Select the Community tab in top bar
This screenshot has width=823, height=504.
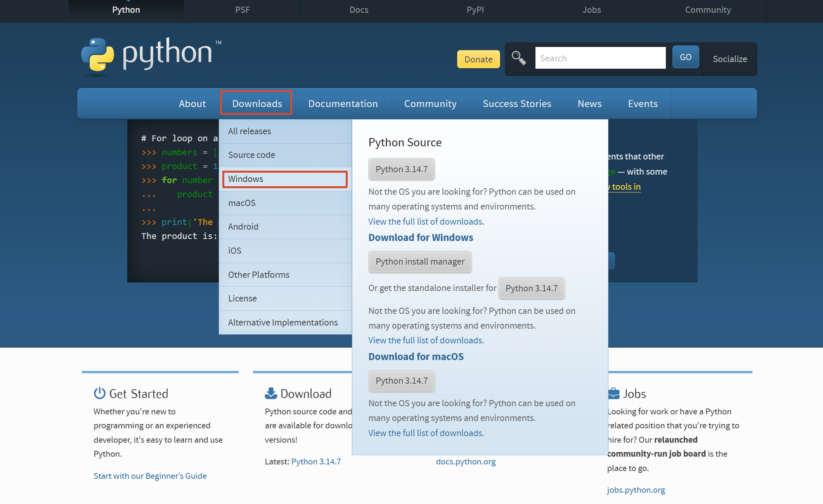tap(708, 10)
